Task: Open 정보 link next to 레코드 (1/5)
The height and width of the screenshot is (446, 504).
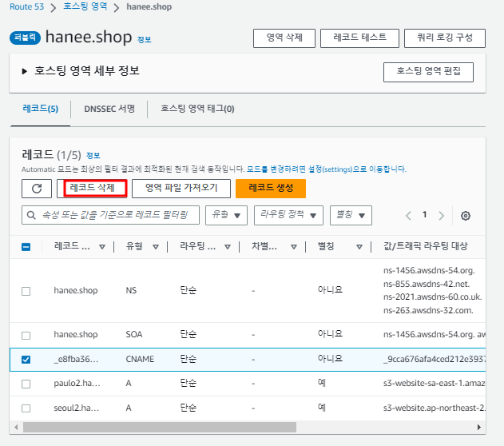Action: tap(93, 156)
